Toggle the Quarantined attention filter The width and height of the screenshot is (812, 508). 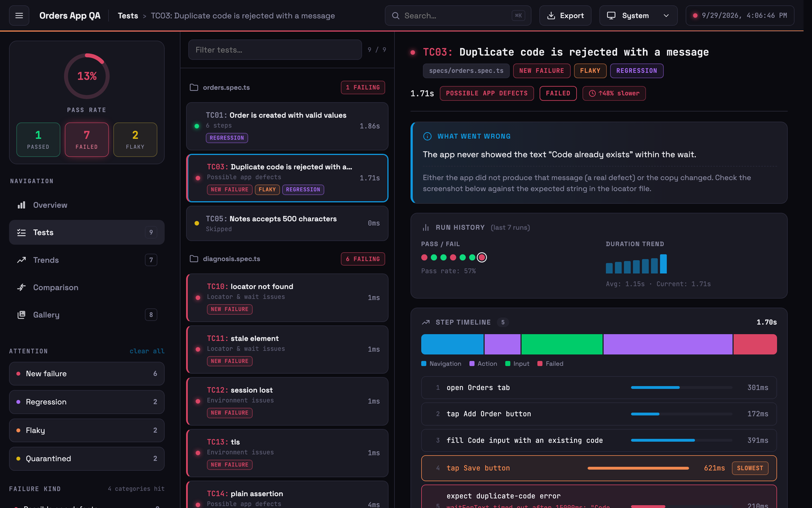pyautogui.click(x=87, y=459)
